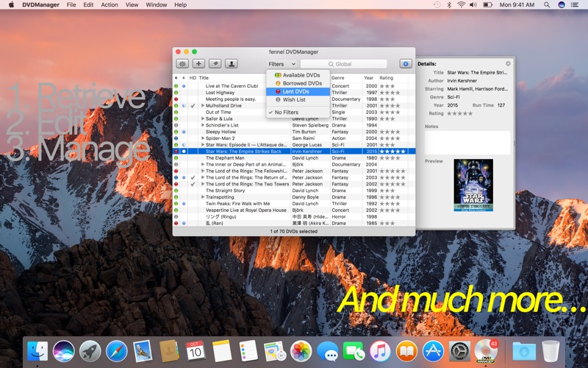The width and height of the screenshot is (588, 368).
Task: Sort by Year column header
Action: tap(370, 78)
